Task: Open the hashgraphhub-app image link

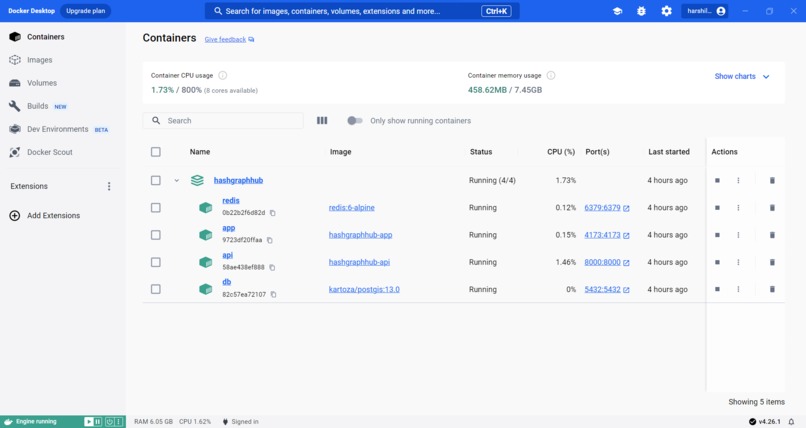Action: tap(360, 235)
